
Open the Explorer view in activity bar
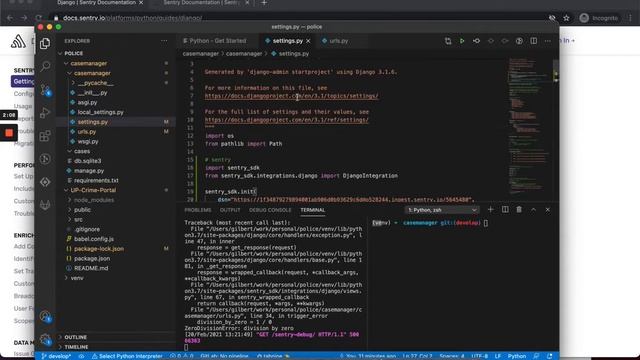pyautogui.click(x=45, y=43)
